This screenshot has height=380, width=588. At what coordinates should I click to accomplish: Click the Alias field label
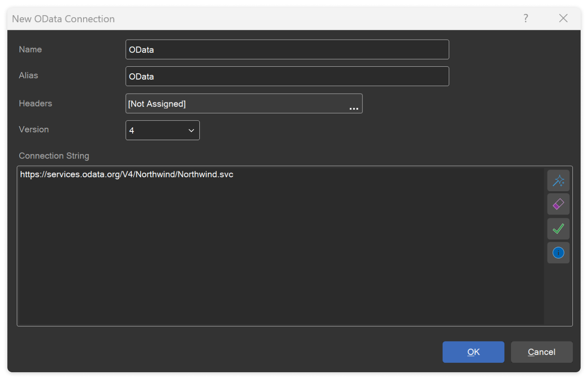point(28,76)
